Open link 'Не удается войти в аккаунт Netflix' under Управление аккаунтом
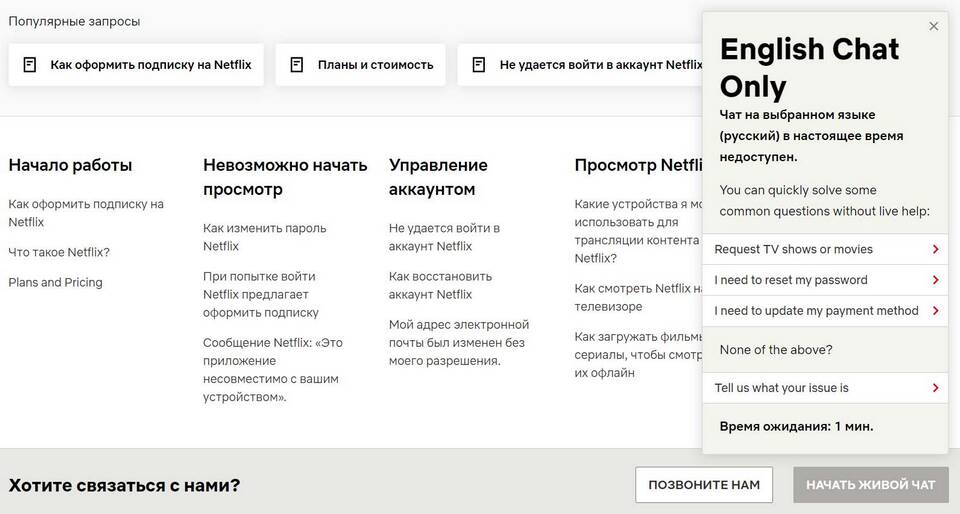 coord(444,237)
